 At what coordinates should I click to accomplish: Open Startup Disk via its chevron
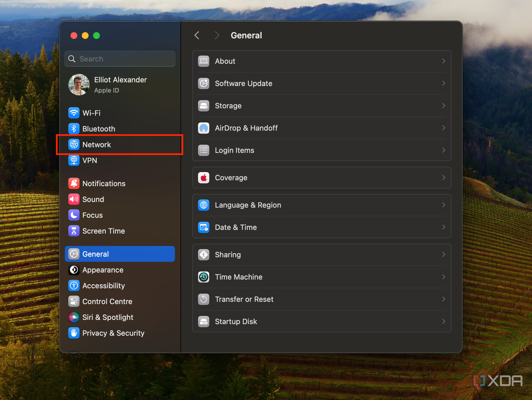(x=444, y=322)
